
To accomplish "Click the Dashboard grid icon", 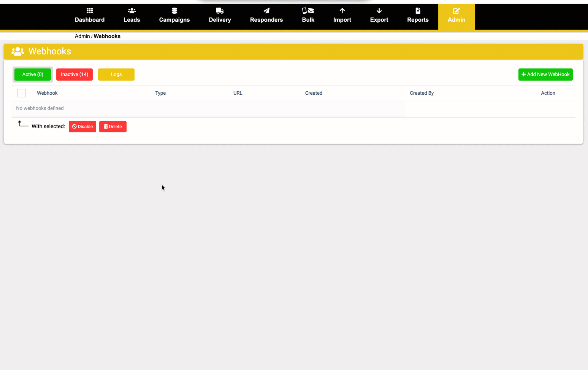I will point(90,11).
